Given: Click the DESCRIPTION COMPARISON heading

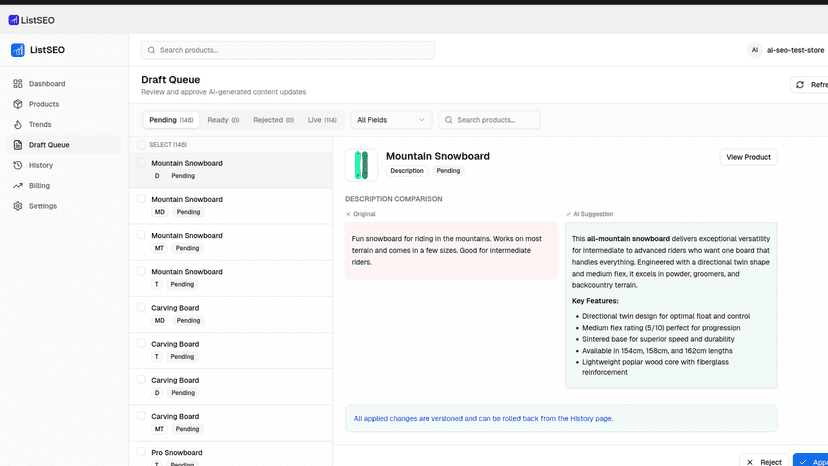Looking at the screenshot, I should click(x=394, y=199).
